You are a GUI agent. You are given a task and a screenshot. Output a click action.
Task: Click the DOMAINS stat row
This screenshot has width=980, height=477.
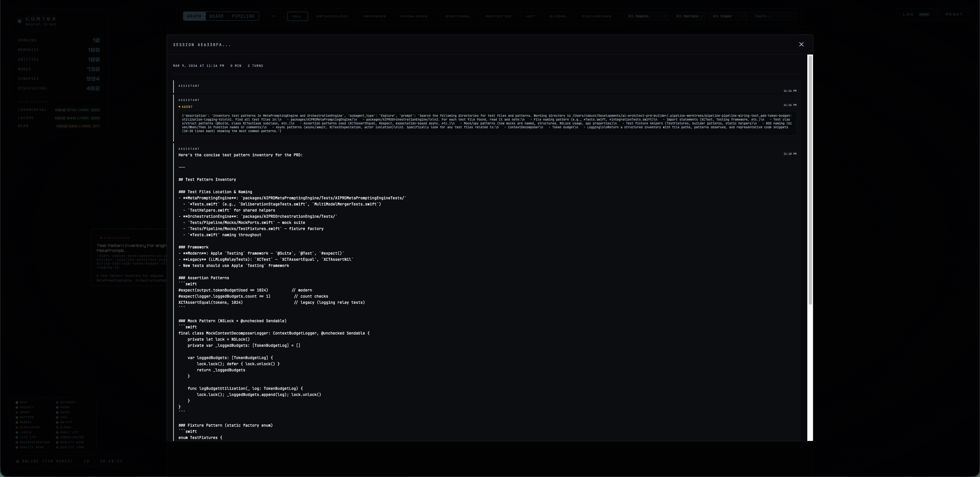[59, 40]
